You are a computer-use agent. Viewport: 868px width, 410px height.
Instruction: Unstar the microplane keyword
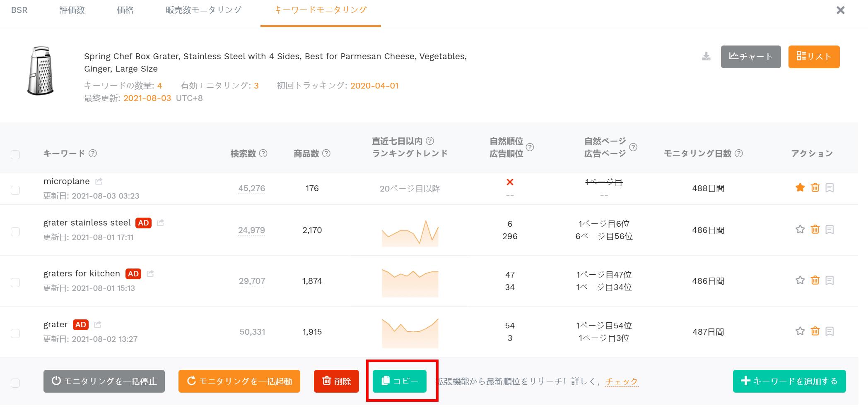pyautogui.click(x=800, y=188)
